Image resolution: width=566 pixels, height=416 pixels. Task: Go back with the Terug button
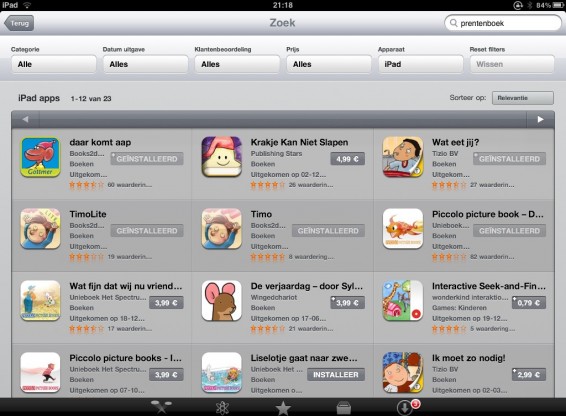point(19,23)
